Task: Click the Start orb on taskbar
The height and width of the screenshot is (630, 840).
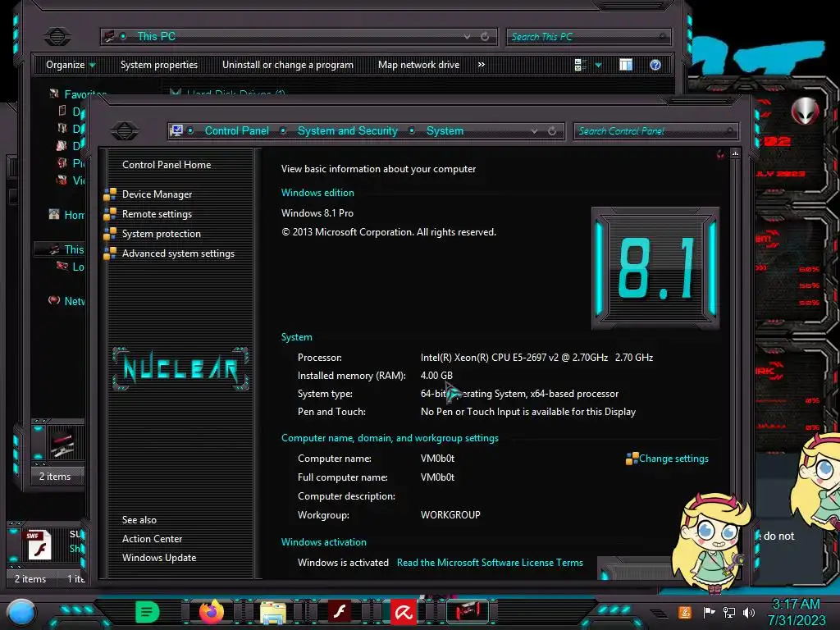Action: point(21,612)
